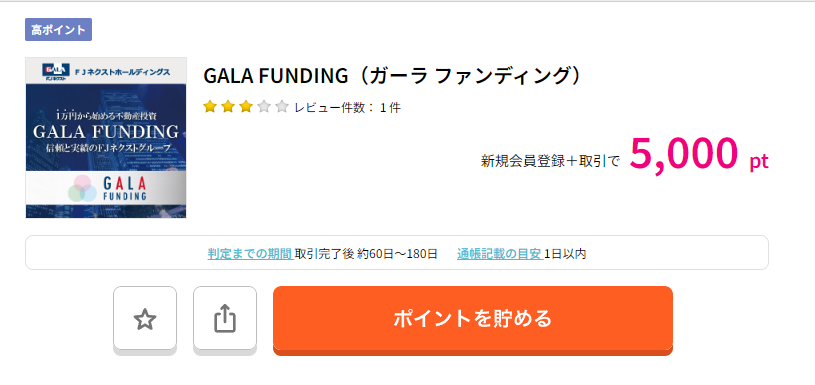Click the overlapping colored circles logo
The image size is (815, 385).
[x=83, y=189]
